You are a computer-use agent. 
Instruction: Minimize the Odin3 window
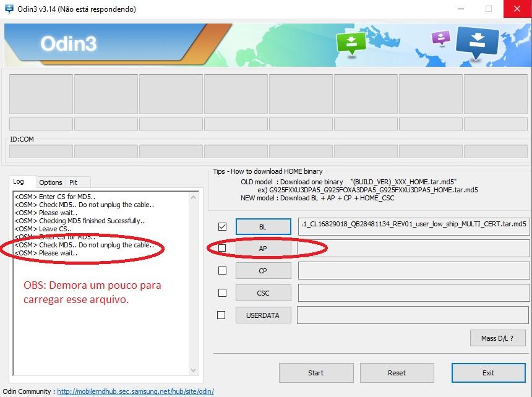pos(461,9)
